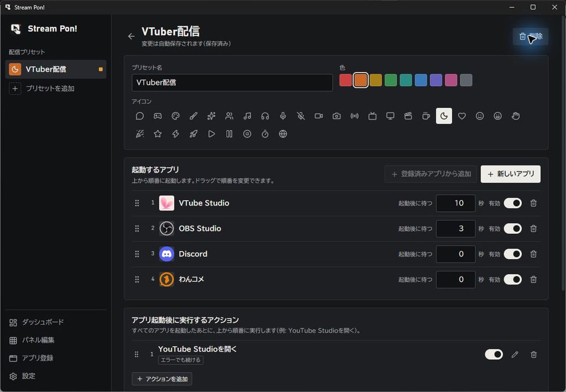This screenshot has width=566, height=392.
Task: Pick the broadcast radio waves icon
Action: click(x=354, y=116)
